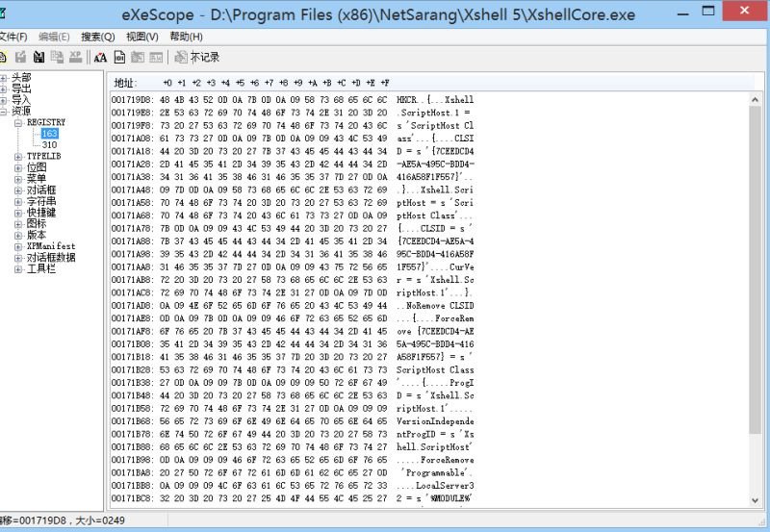The image size is (770, 532).
Task: Minimize the eXeScope window
Action: (x=682, y=13)
